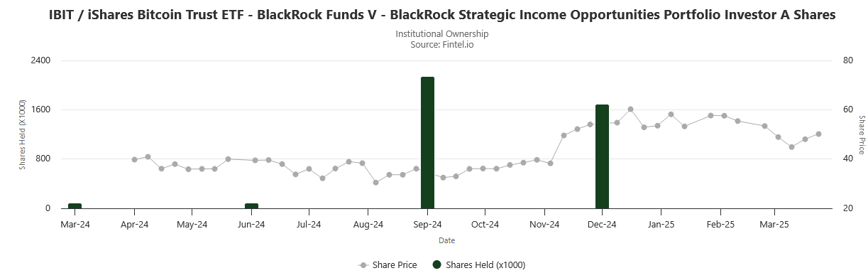Click the chart title starting with IBIT

tap(442, 15)
